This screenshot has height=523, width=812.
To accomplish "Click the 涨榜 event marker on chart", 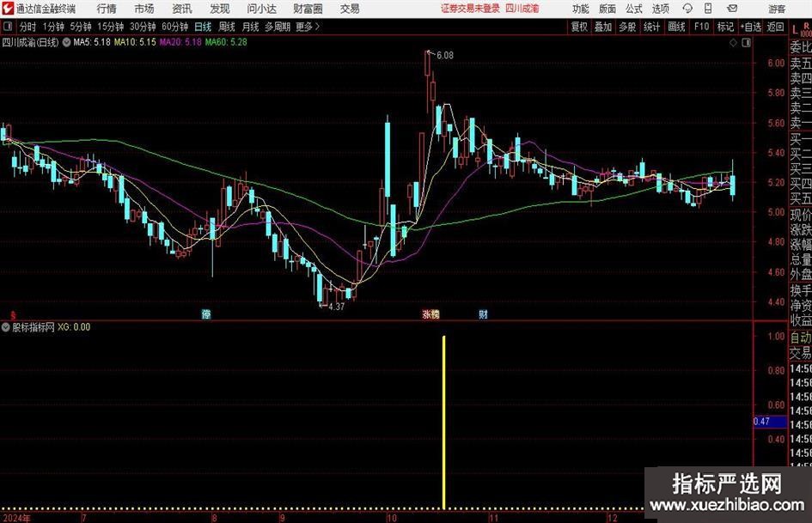I will point(430,314).
